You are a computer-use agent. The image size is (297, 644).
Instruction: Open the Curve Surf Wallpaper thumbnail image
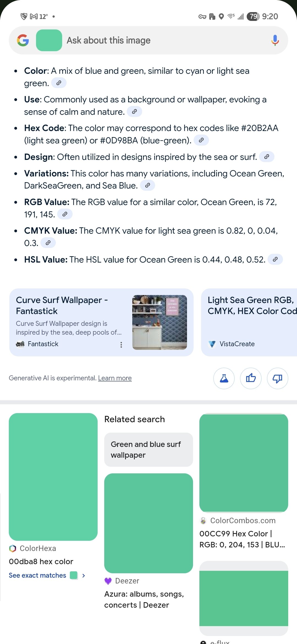click(159, 322)
